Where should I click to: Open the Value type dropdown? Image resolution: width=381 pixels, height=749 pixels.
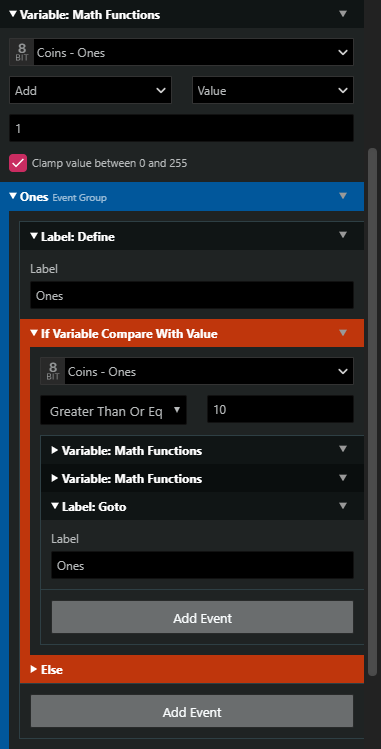[273, 90]
